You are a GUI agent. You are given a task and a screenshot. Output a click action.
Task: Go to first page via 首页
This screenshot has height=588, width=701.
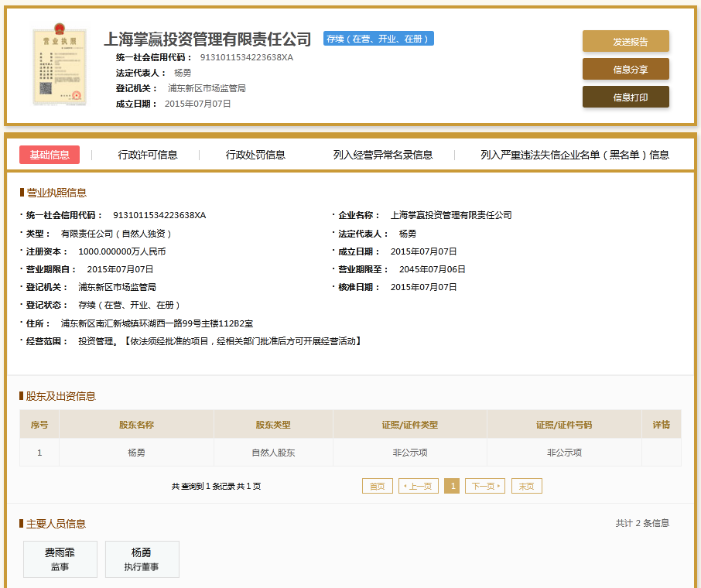coord(378,486)
